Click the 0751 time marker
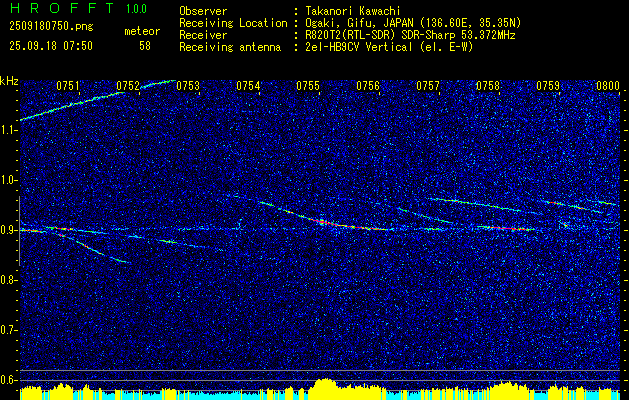The width and height of the screenshot is (629, 400). 68,86
